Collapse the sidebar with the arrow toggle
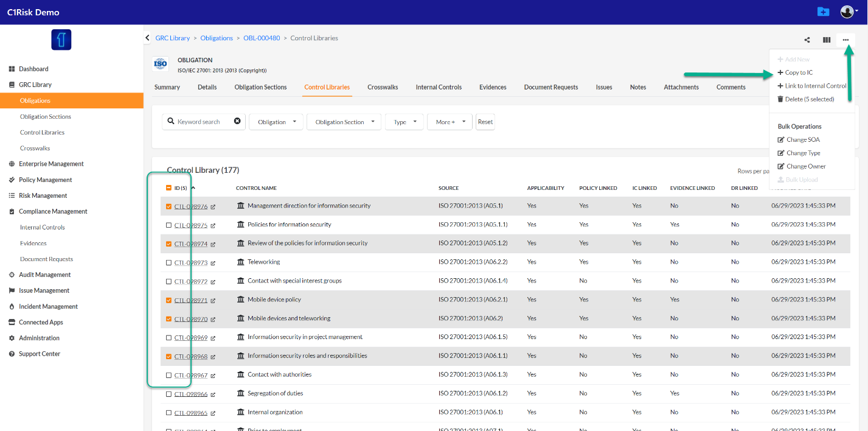This screenshot has width=868, height=431. click(x=147, y=38)
